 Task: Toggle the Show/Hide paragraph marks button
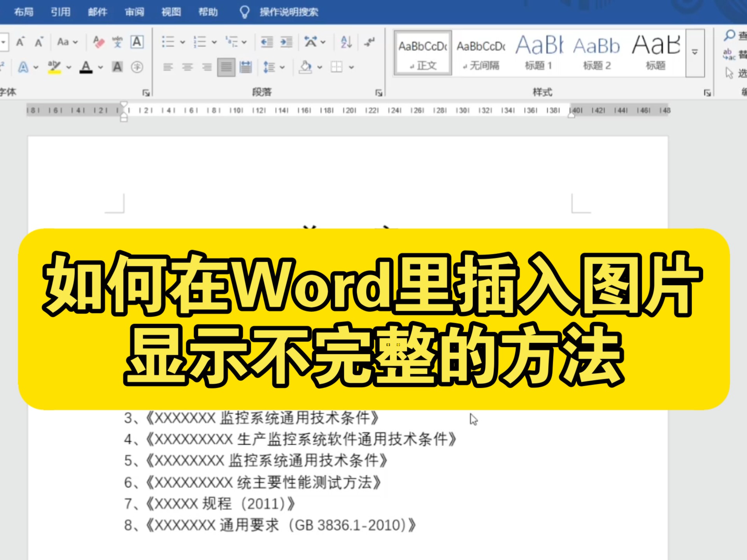[369, 42]
